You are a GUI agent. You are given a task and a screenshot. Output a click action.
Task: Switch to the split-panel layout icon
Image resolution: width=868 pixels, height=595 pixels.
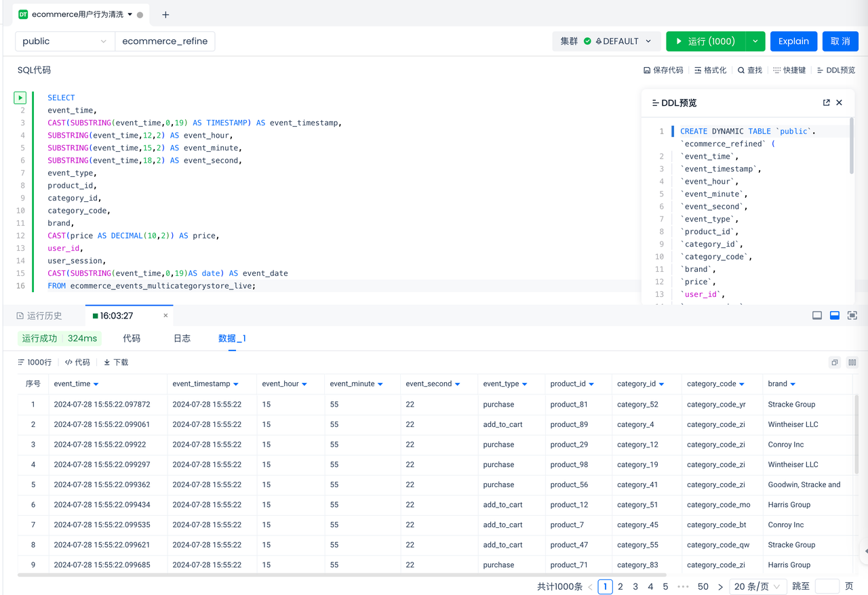835,315
